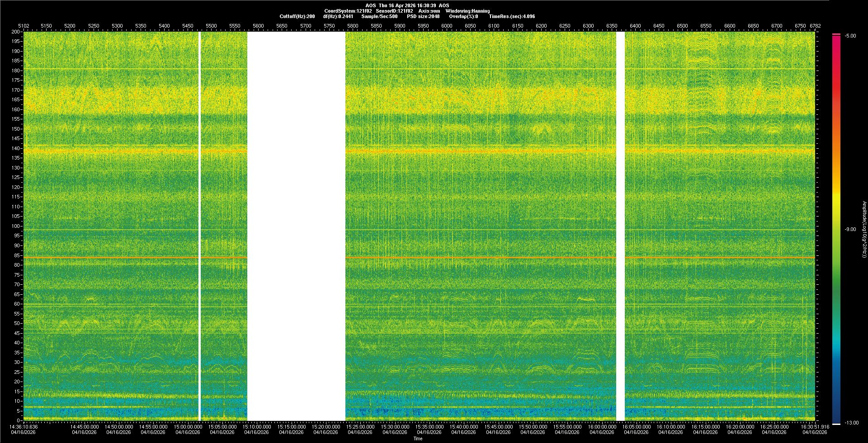Click the -13.00 label at colorbar bottom
868x443 pixels.
(x=851, y=423)
